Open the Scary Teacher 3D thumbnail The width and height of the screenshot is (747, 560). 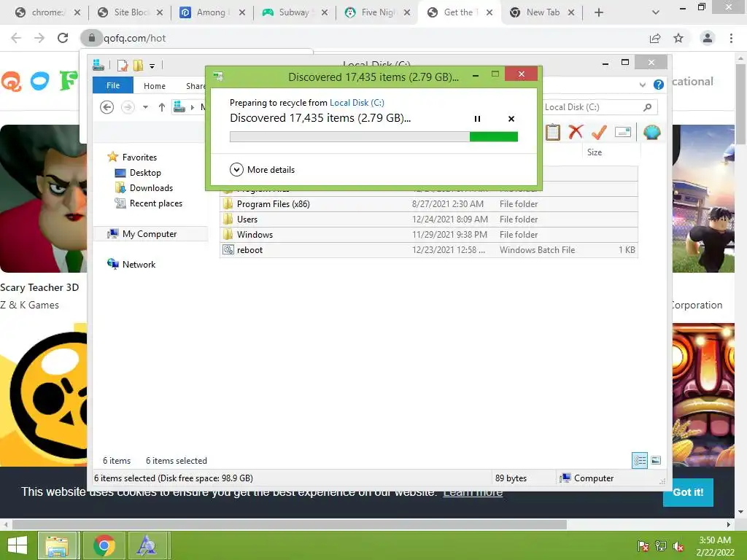tap(43, 198)
